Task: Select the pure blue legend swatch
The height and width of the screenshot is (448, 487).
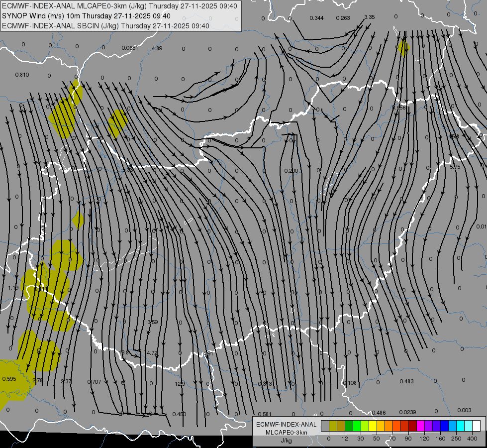Action: (x=444, y=426)
